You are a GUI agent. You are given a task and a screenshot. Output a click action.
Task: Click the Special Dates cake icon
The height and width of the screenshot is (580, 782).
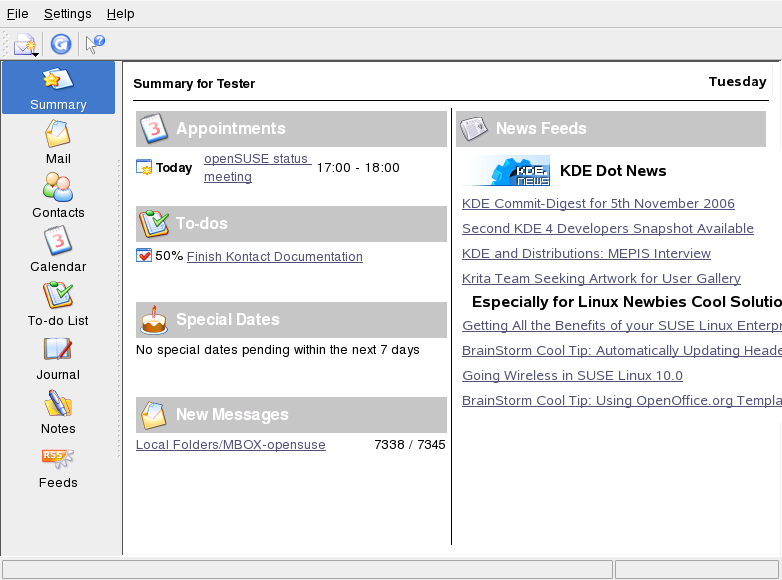pos(154,320)
